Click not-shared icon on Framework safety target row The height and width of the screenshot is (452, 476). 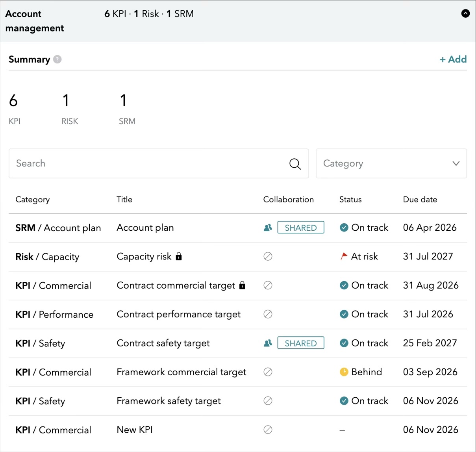(268, 401)
